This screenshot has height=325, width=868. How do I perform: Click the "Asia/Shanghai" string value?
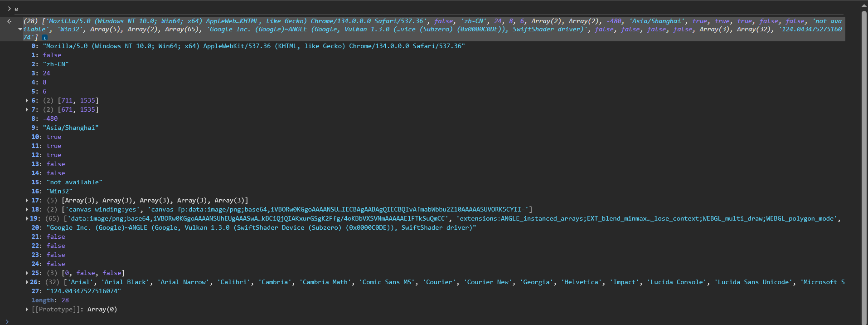(71, 128)
